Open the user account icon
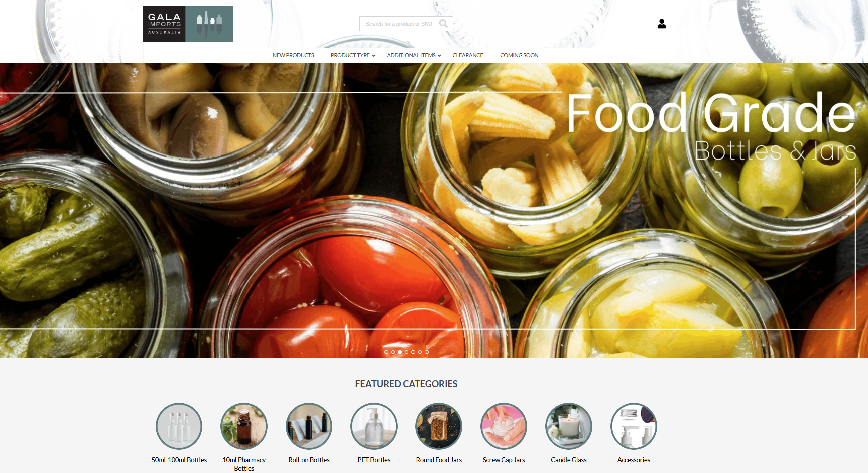The image size is (868, 473). point(662,24)
